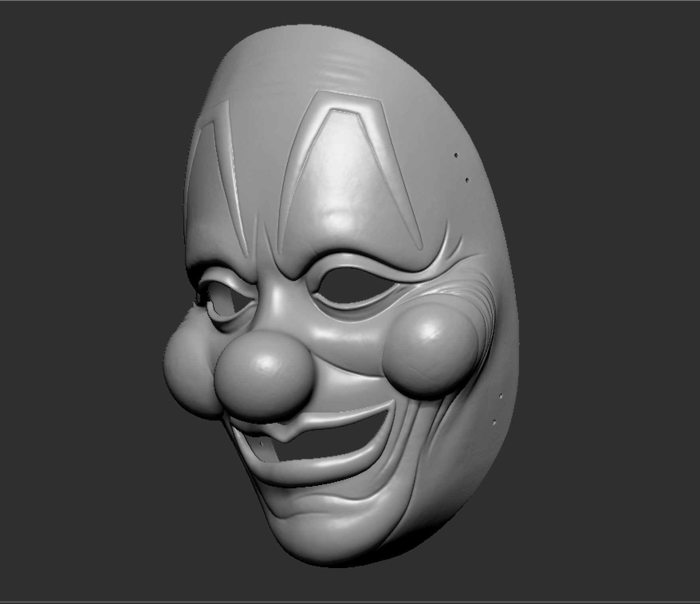Image resolution: width=700 pixels, height=604 pixels.
Task: Click the pointed center of the upper lip
Action: point(284,438)
